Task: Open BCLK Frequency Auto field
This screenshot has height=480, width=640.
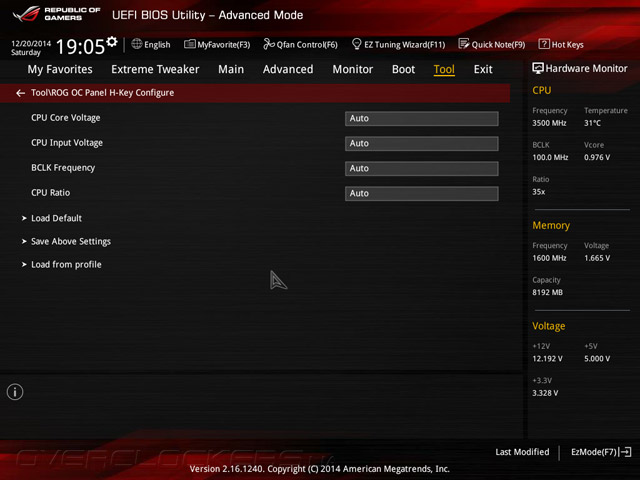Action: coord(422,169)
